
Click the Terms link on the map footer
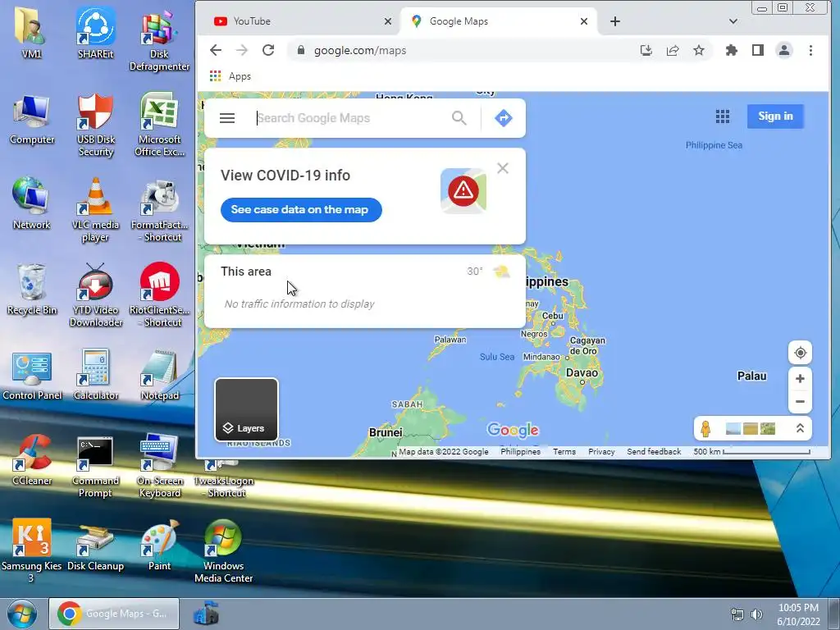[564, 452]
